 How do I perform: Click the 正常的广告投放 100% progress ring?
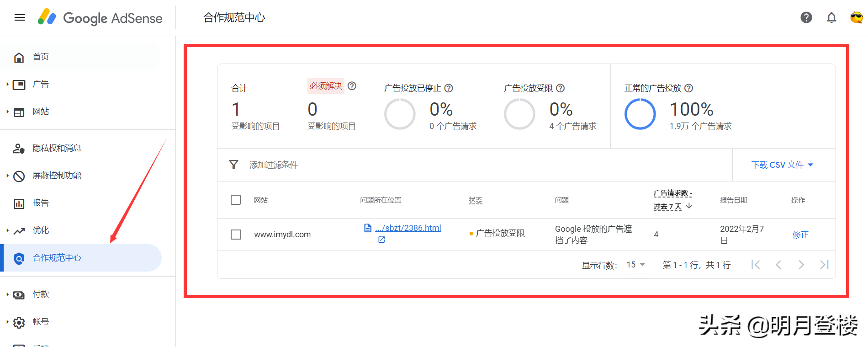[x=640, y=114]
